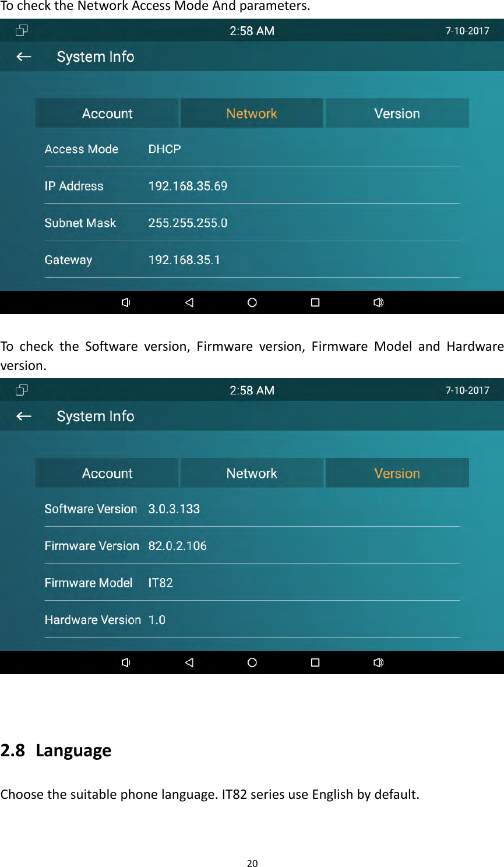Image resolution: width=504 pixels, height=867 pixels.
Task: Select the Firmware Model IT82 row
Action: click(160, 583)
